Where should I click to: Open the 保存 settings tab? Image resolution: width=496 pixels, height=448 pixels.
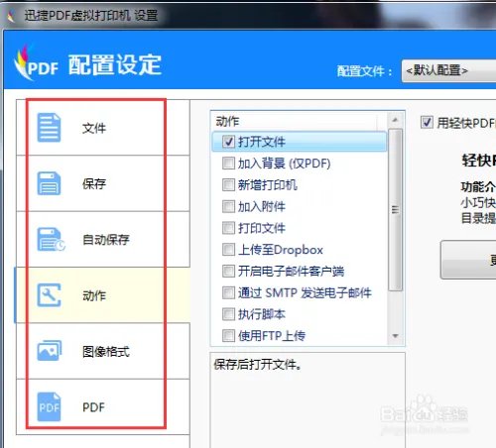(x=103, y=183)
